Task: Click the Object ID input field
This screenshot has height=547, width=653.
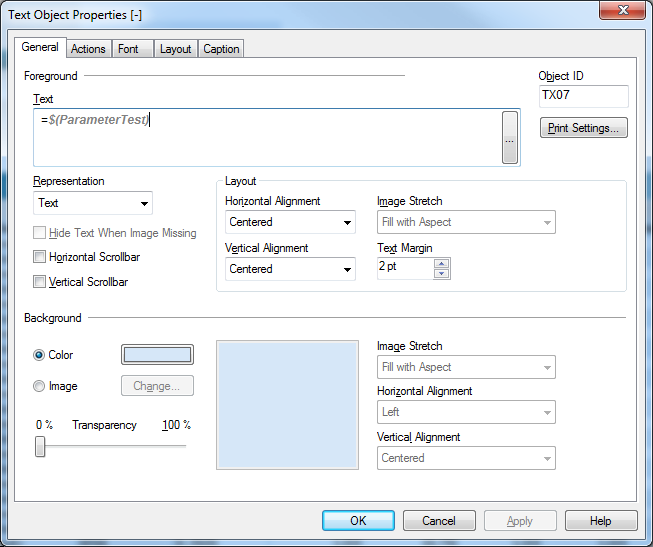Action: 583,96
